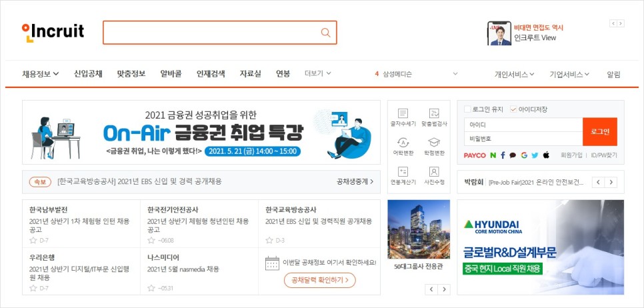This screenshot has width=644, height=308.
Task: Log in with Naver icon
Action: tap(493, 155)
